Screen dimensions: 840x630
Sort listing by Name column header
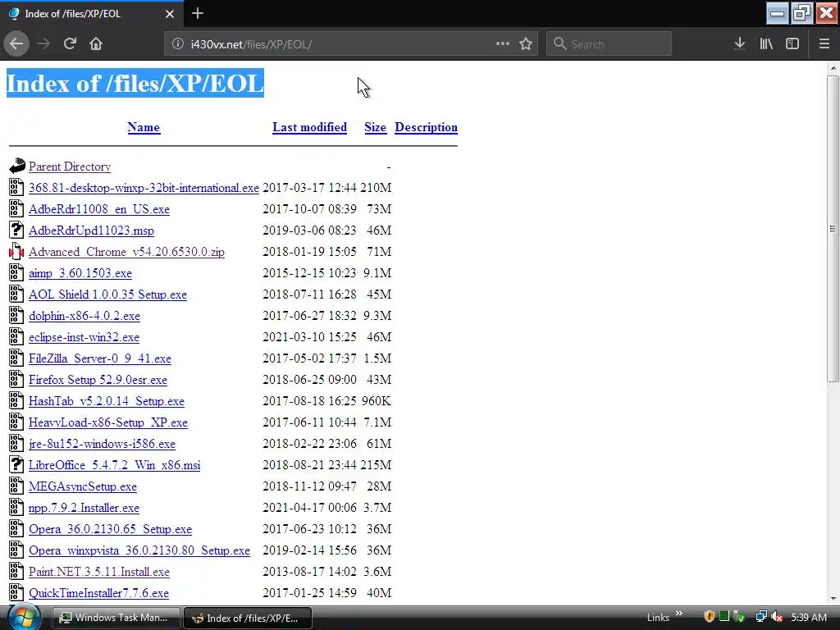click(x=144, y=127)
